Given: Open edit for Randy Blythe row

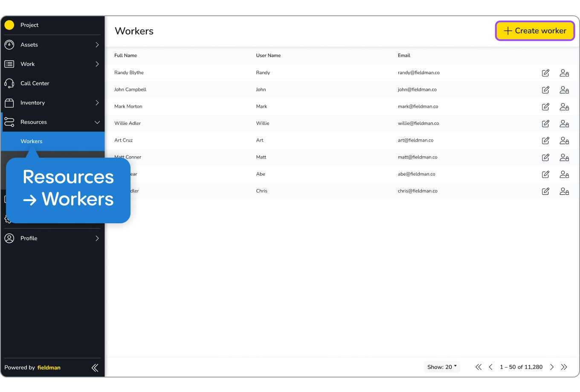Looking at the screenshot, I should pos(545,73).
